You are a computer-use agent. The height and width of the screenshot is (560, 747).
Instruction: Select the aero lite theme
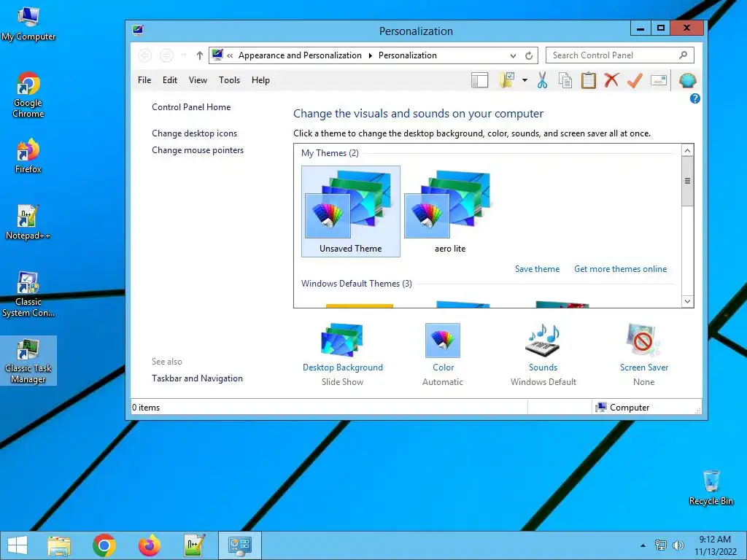(x=449, y=211)
